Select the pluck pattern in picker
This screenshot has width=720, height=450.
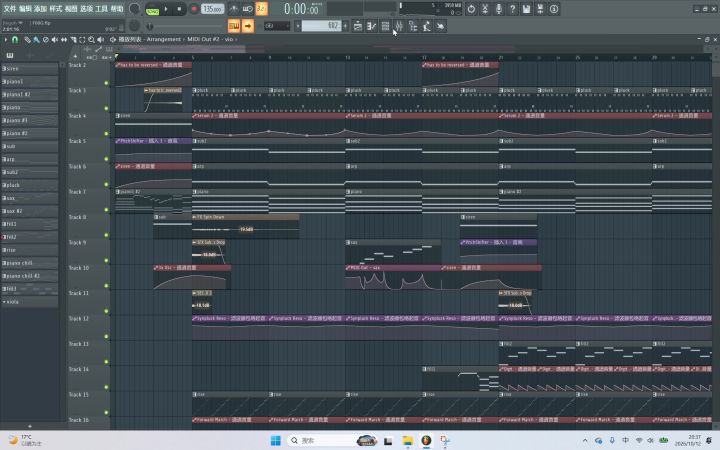click(x=30, y=185)
